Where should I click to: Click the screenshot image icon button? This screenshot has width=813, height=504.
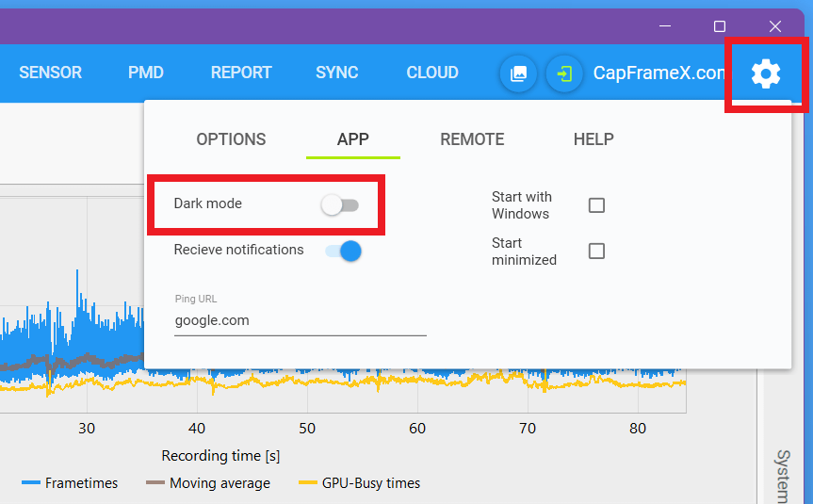518,73
